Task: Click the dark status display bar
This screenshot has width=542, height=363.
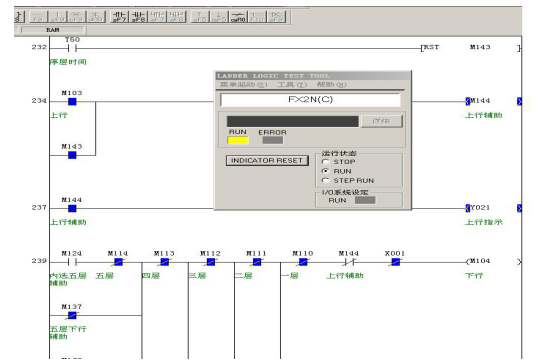Action: coord(292,121)
